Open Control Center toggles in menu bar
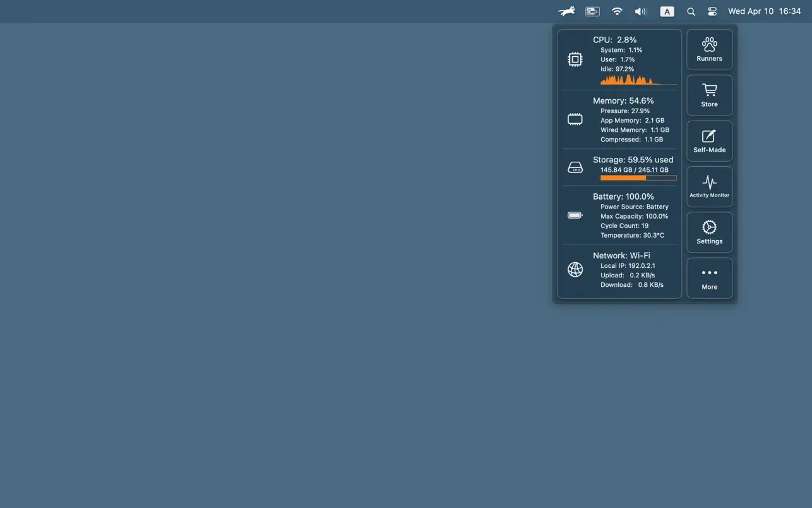The height and width of the screenshot is (508, 812). click(712, 11)
